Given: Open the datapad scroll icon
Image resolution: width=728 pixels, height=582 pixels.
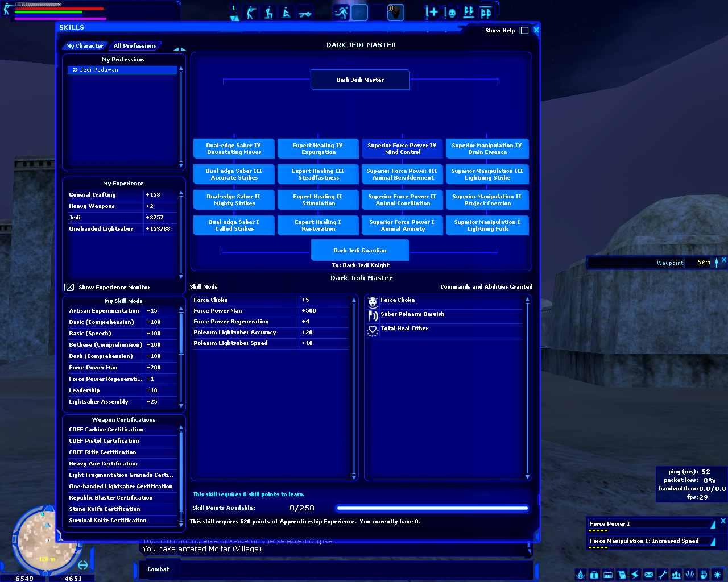Looking at the screenshot, I should (x=622, y=575).
